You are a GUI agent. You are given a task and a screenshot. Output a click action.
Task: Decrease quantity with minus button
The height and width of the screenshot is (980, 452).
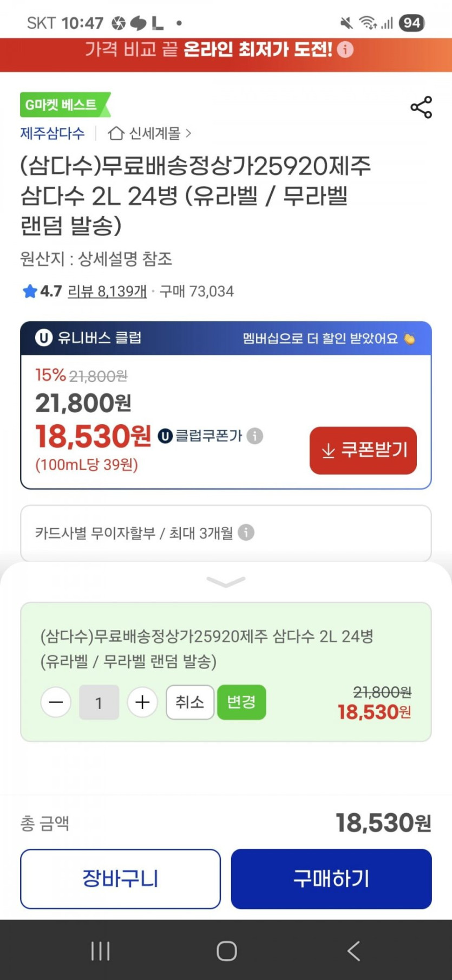pyautogui.click(x=56, y=702)
